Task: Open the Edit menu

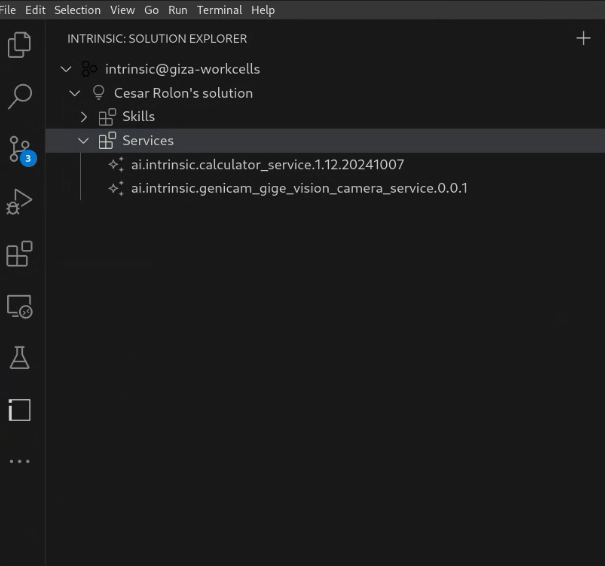Action: pyautogui.click(x=35, y=10)
